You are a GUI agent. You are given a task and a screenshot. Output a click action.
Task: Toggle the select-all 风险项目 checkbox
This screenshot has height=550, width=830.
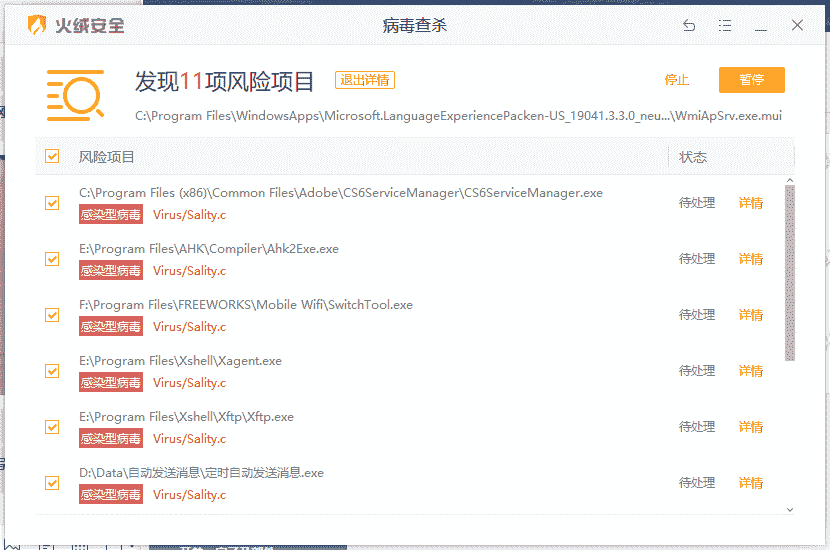(52, 156)
